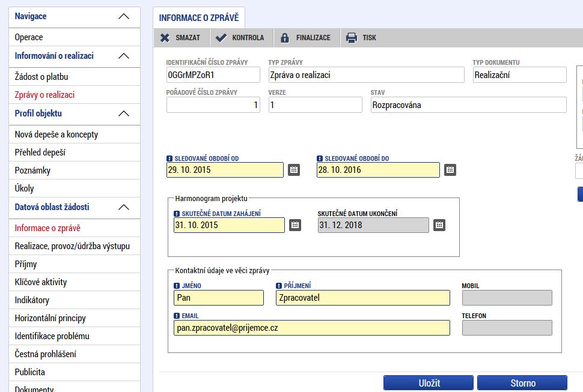Click the Mobil input field
Image resolution: width=583 pixels, height=392 pixels.
pos(507,298)
